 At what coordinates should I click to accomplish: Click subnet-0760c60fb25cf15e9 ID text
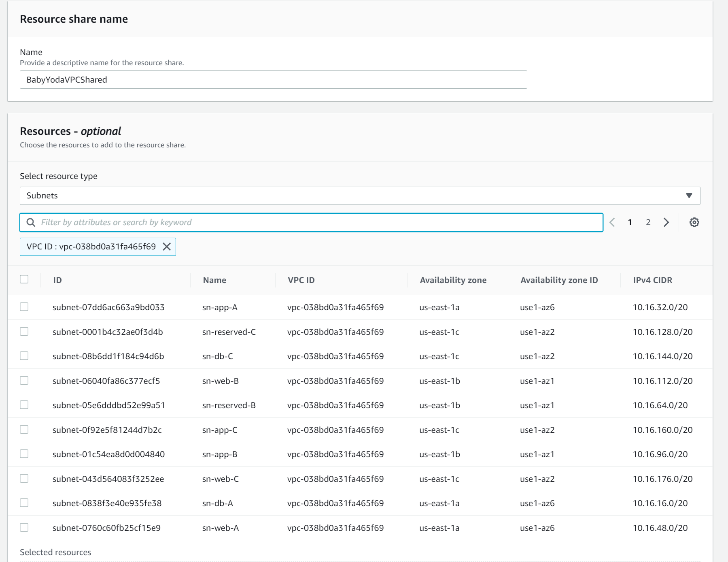(106, 528)
